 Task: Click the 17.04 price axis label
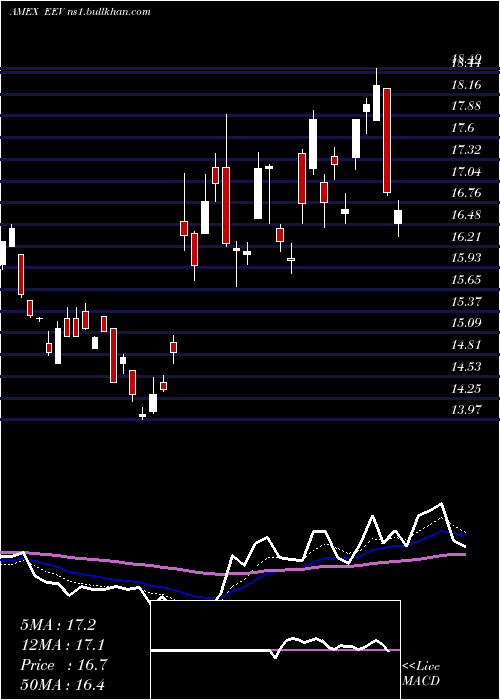coord(467,172)
